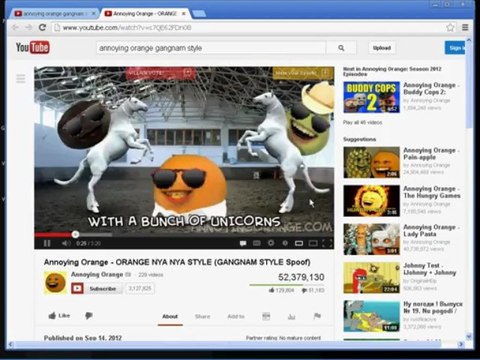Click the dislike thumbs-down button
The height and width of the screenshot is (360, 480).
[x=89, y=316]
